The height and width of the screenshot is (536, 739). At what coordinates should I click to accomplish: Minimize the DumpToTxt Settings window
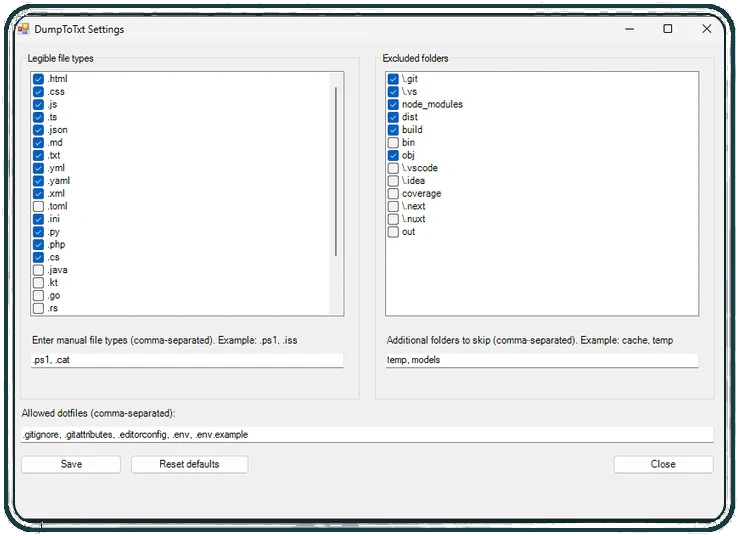[630, 29]
